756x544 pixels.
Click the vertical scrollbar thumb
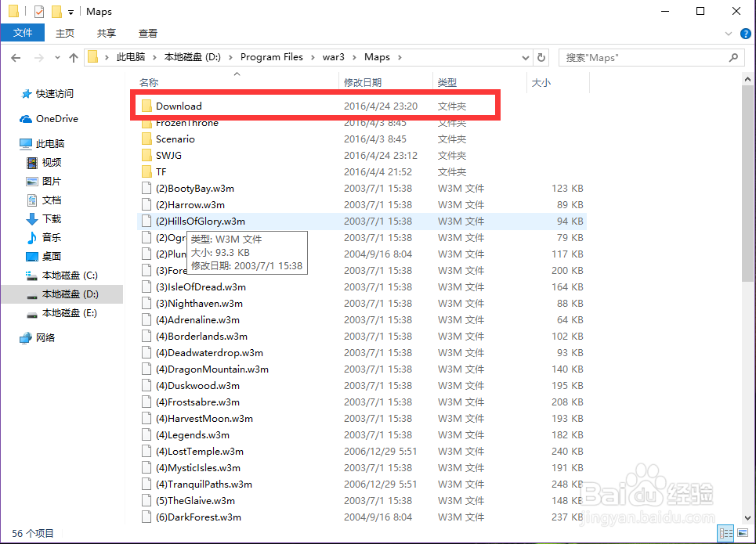[x=748, y=184]
